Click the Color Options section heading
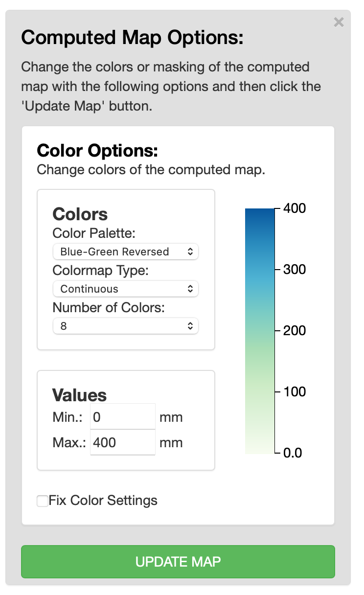 tap(97, 151)
